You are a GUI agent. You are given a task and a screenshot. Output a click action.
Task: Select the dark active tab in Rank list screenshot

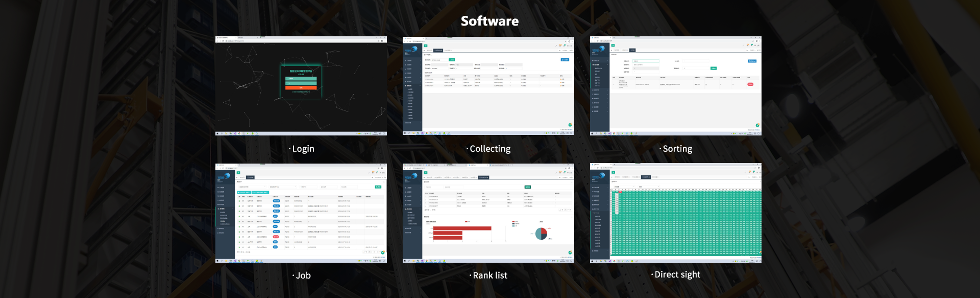(x=483, y=177)
